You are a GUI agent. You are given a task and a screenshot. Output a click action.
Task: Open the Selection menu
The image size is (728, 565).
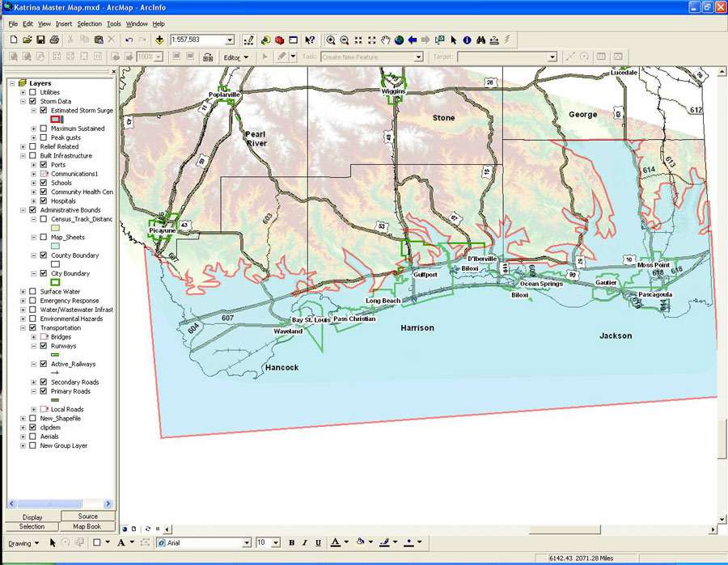pos(89,24)
